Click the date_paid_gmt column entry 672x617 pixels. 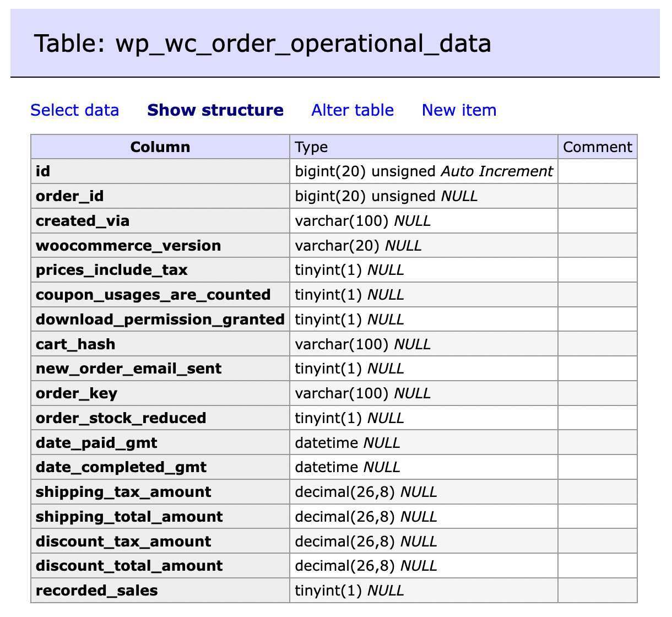coord(96,442)
